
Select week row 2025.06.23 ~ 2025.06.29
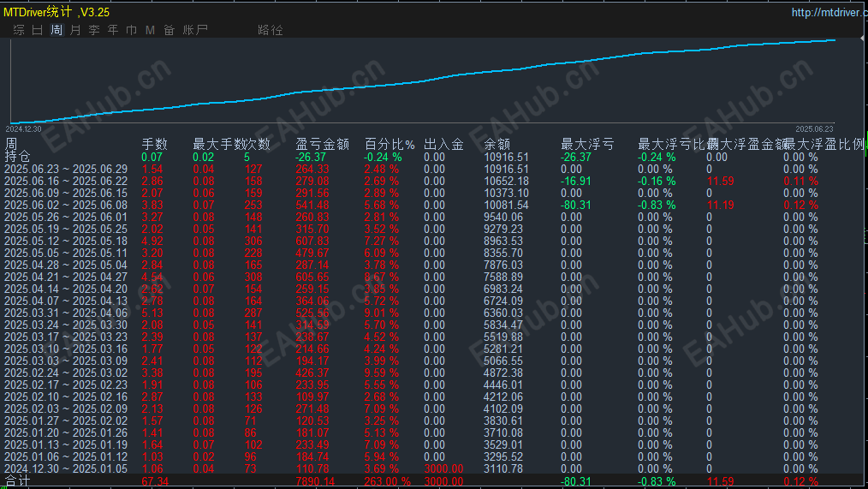coord(66,169)
